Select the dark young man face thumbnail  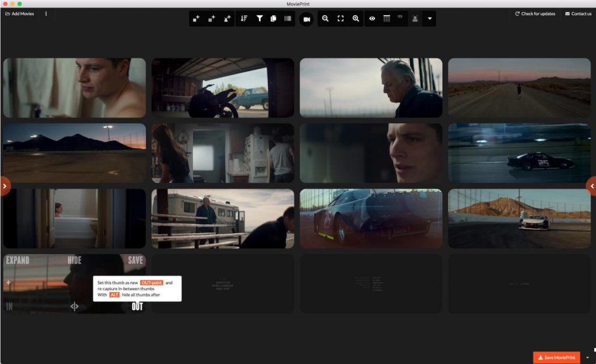(371, 153)
